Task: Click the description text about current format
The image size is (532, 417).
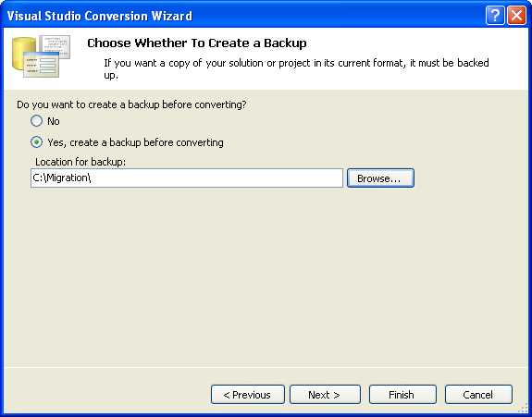Action: click(x=296, y=68)
